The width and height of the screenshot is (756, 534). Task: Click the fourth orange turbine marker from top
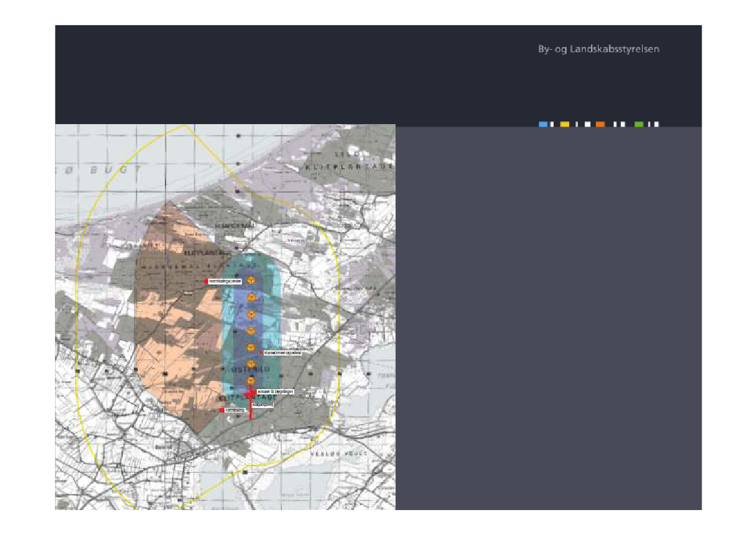[x=251, y=331]
